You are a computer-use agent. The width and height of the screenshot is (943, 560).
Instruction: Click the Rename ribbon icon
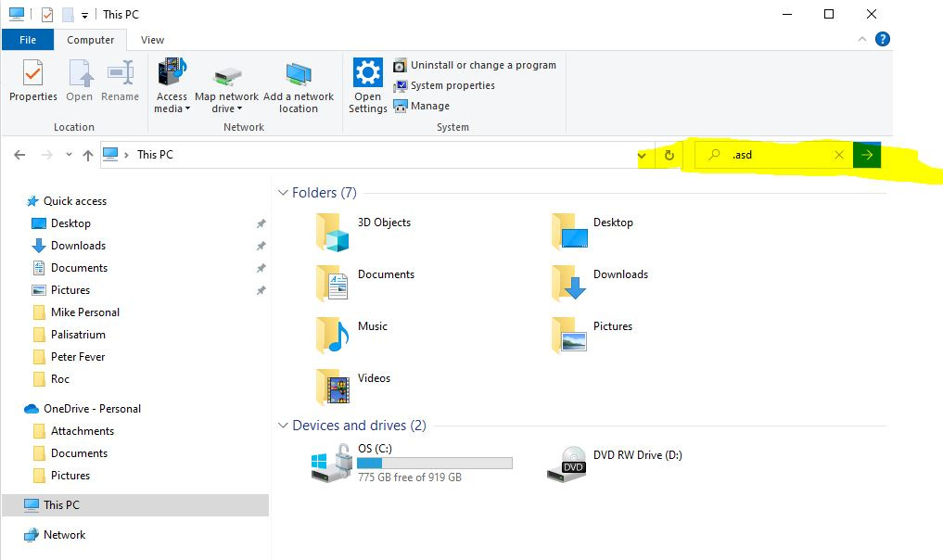(x=120, y=80)
